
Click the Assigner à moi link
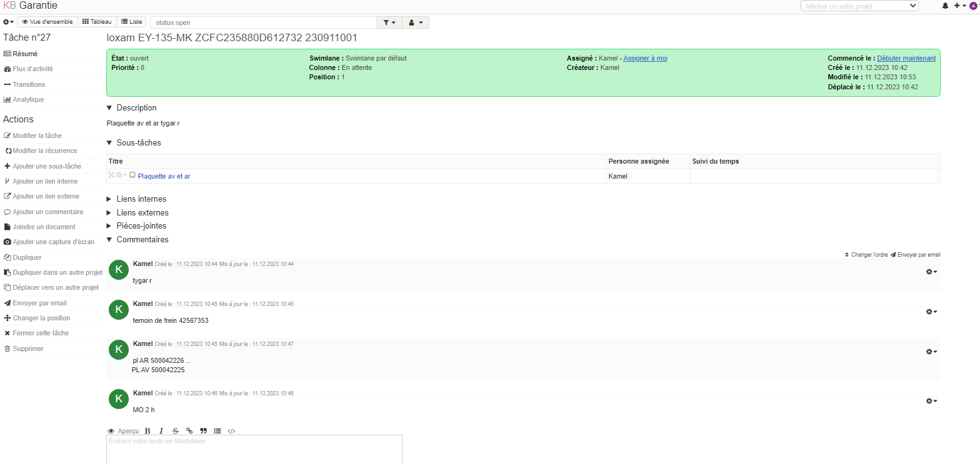(x=645, y=58)
